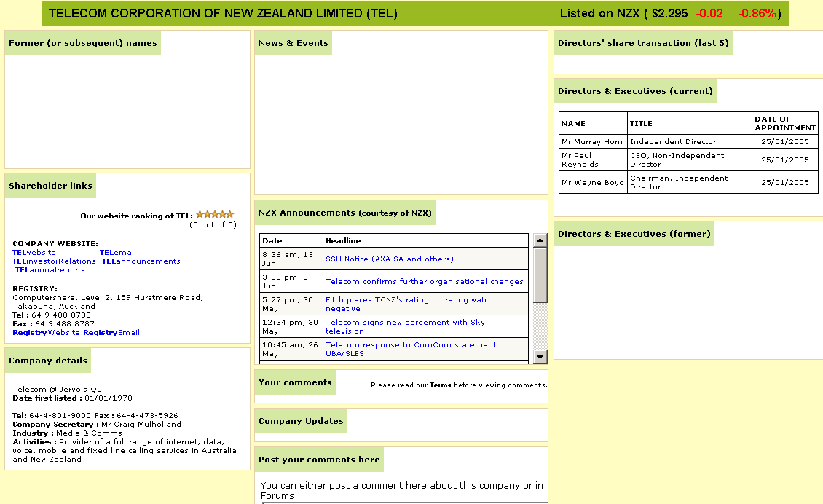Click Former (or subsequent) names heading
The image size is (823, 504).
(x=83, y=43)
